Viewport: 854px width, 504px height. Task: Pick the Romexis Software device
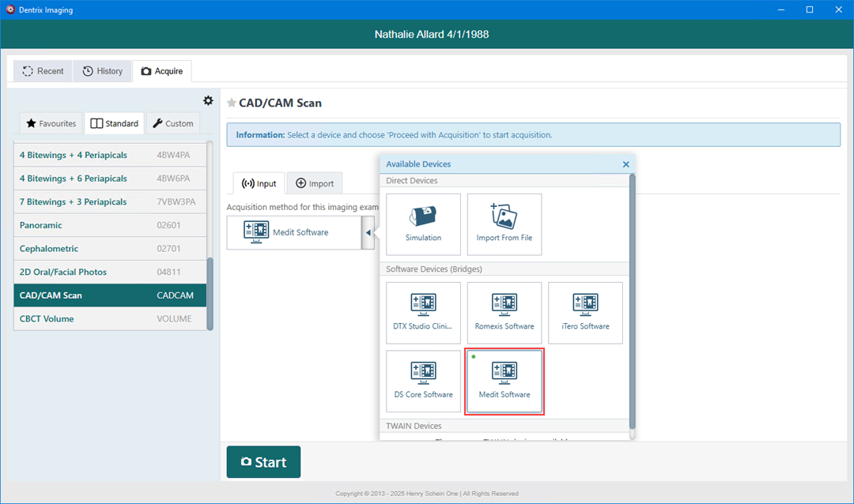[504, 312]
